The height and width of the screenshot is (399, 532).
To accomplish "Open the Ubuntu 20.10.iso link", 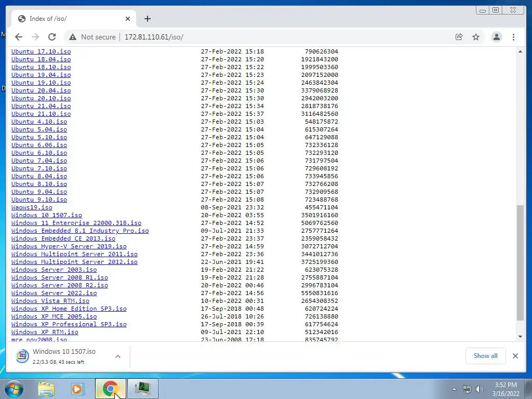I will 41,98.
